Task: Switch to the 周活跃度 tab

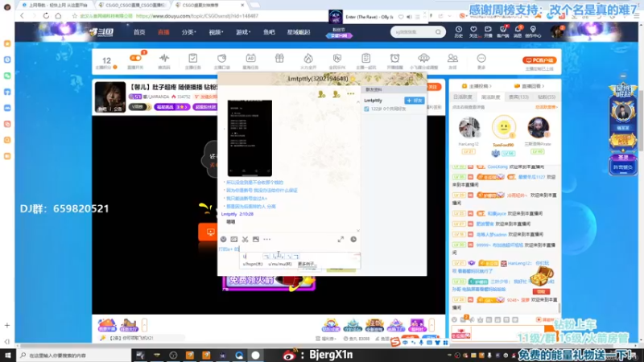Action: 491,97
